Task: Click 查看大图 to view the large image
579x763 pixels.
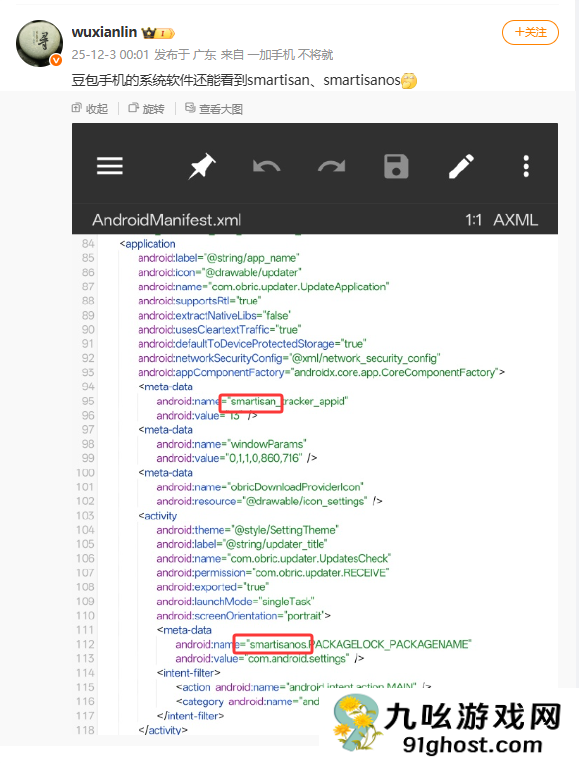Action: (214, 109)
